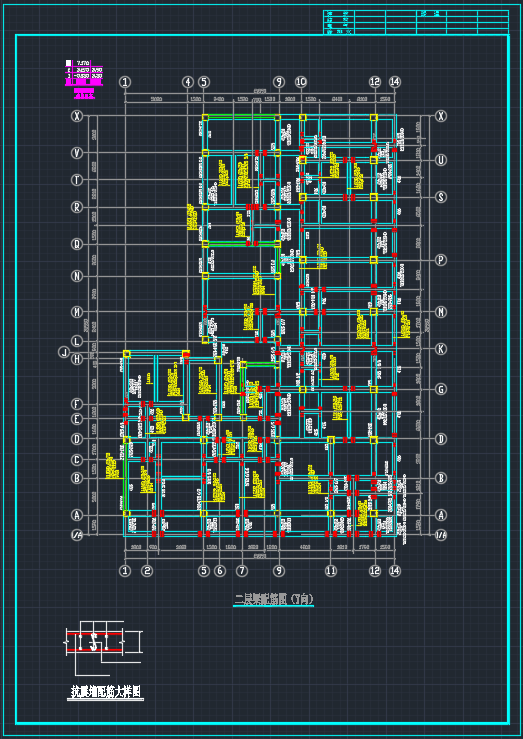Click grid axis bubble U
The image size is (523, 739).
click(441, 160)
